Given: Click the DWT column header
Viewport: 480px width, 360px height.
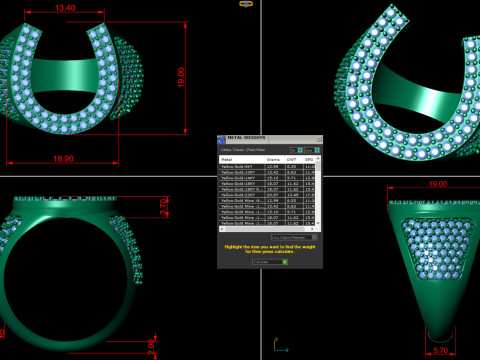Looking at the screenshot, I should pos(294,159).
